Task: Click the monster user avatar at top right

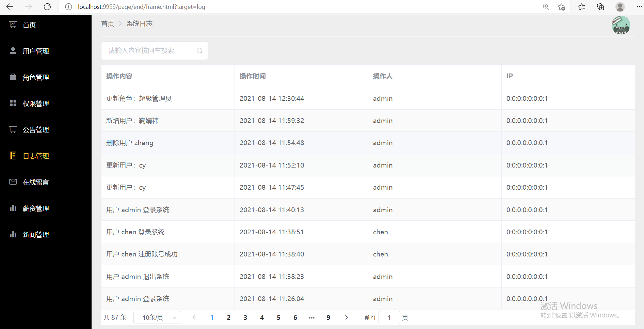Action: [x=621, y=25]
